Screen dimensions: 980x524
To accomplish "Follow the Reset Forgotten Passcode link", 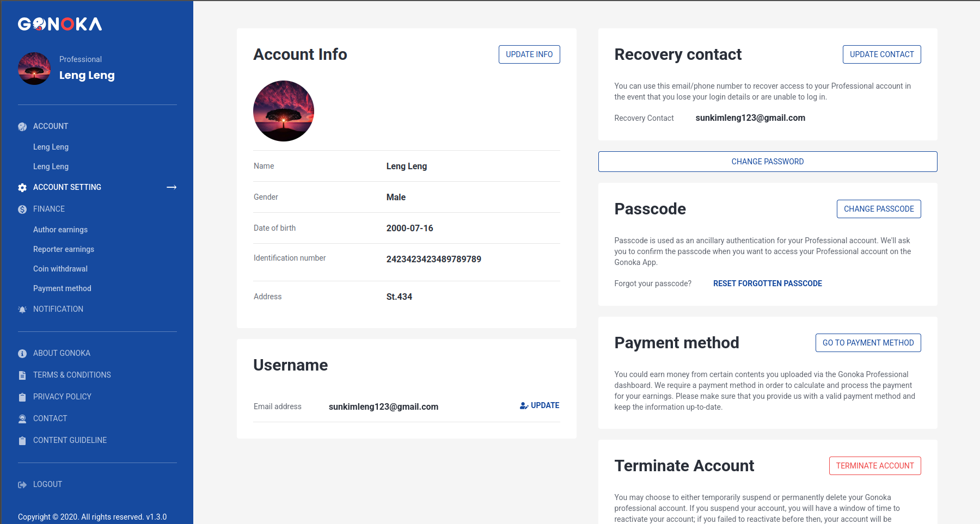I will pos(767,283).
